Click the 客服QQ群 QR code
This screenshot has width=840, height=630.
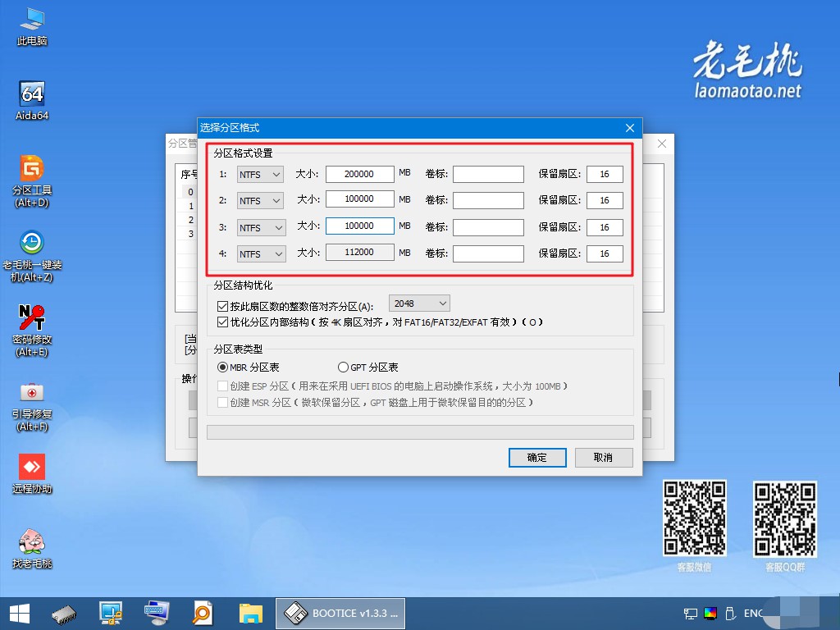pos(785,519)
